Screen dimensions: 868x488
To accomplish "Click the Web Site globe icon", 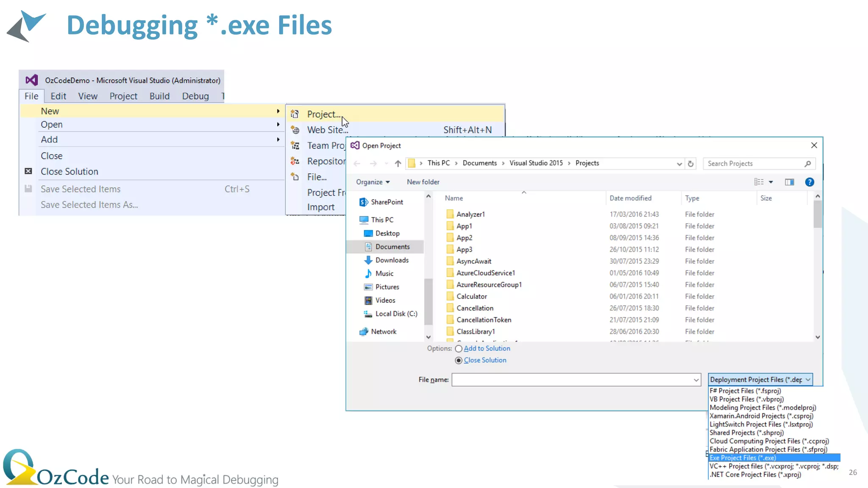I will coord(295,130).
